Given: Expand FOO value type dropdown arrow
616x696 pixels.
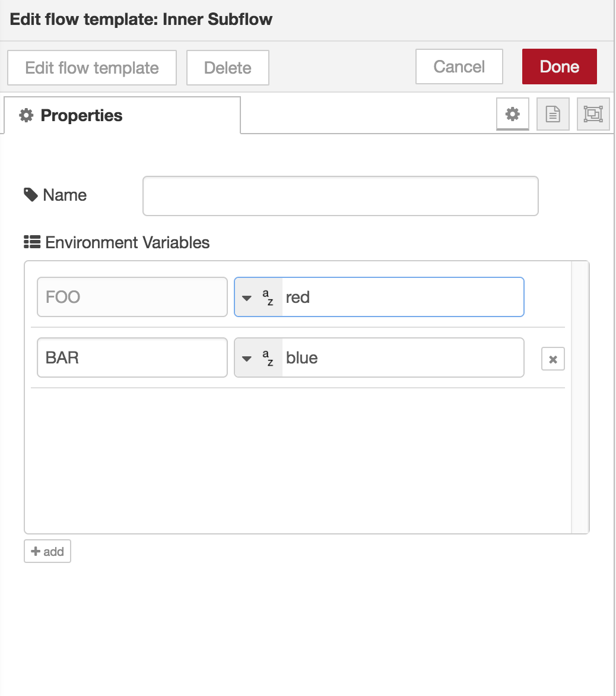Looking at the screenshot, I should 247,298.
